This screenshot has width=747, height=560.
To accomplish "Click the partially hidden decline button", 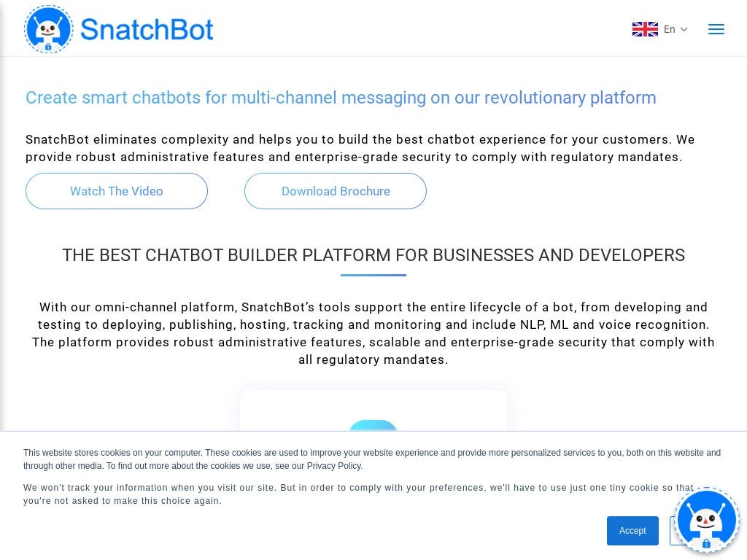I will 673,531.
